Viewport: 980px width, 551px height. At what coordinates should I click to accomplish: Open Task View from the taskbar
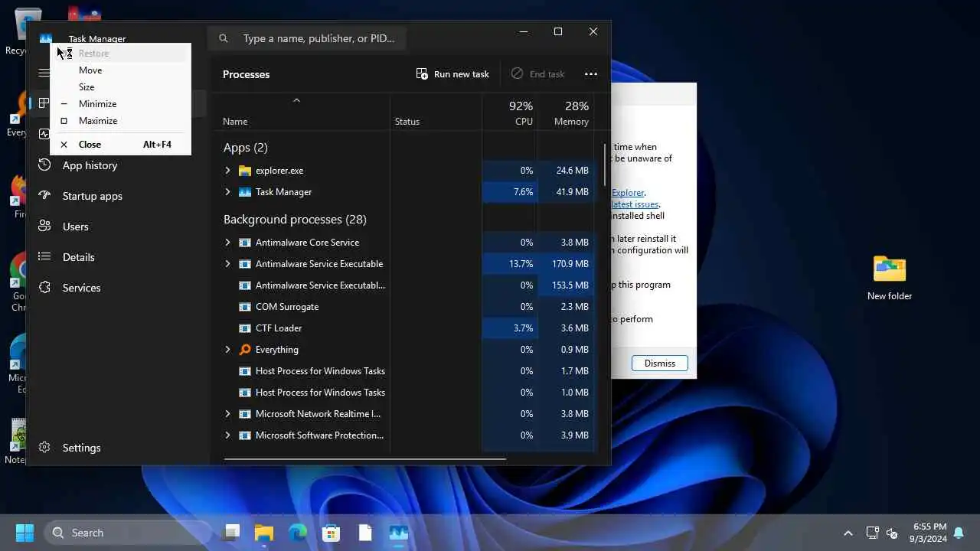coord(230,533)
